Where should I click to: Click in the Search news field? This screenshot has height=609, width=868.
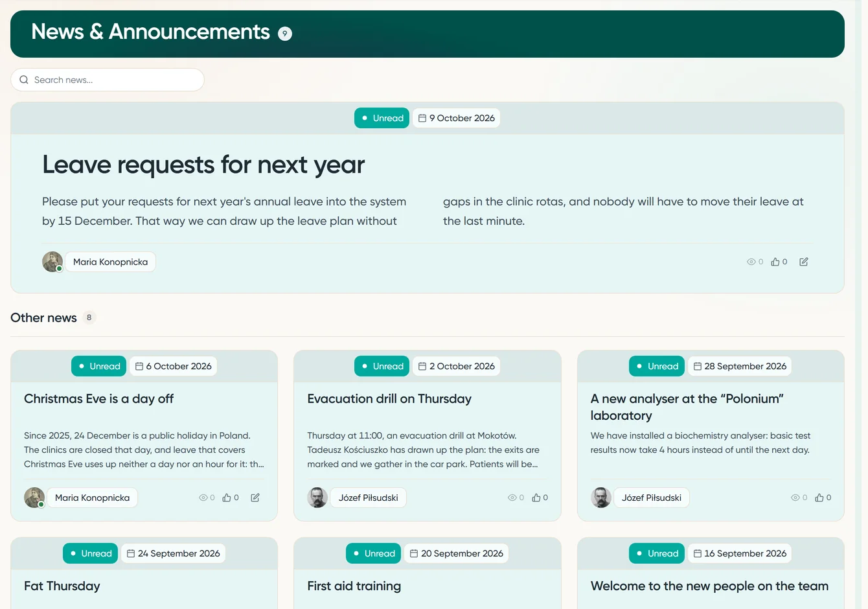(108, 80)
